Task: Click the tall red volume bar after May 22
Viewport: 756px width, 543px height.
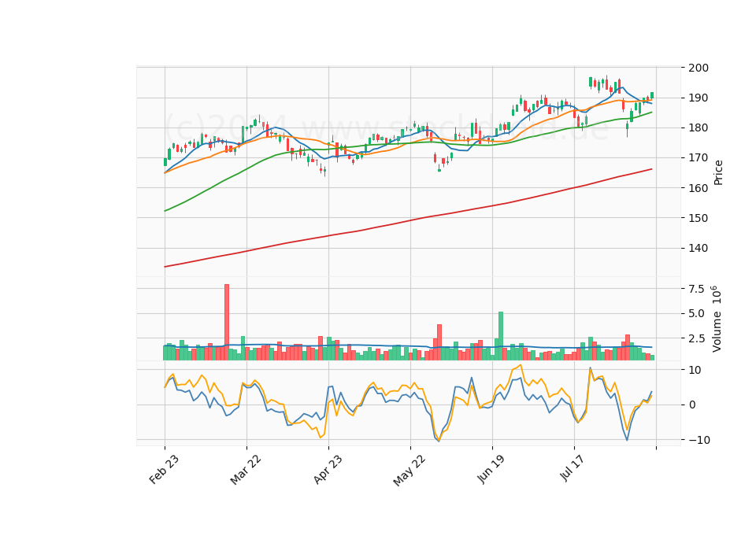Action: [439, 342]
